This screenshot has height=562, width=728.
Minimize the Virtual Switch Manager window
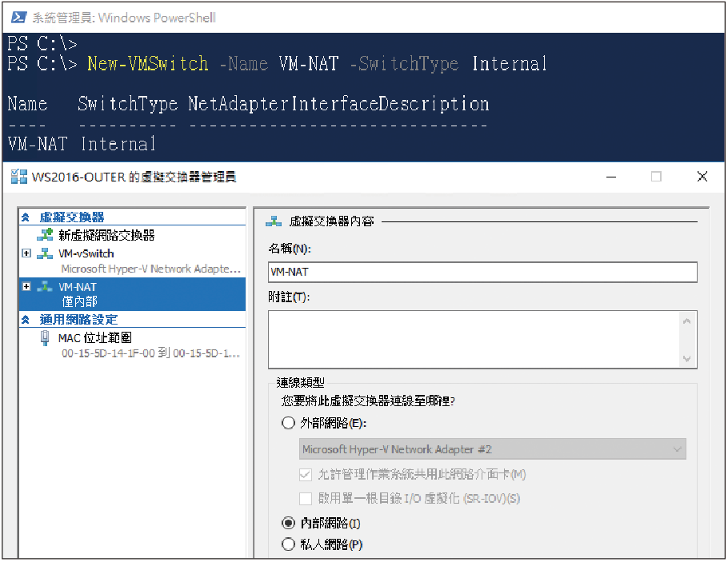(611, 177)
